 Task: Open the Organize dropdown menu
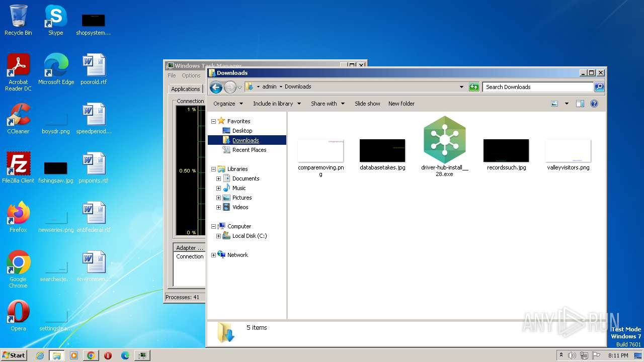point(228,104)
